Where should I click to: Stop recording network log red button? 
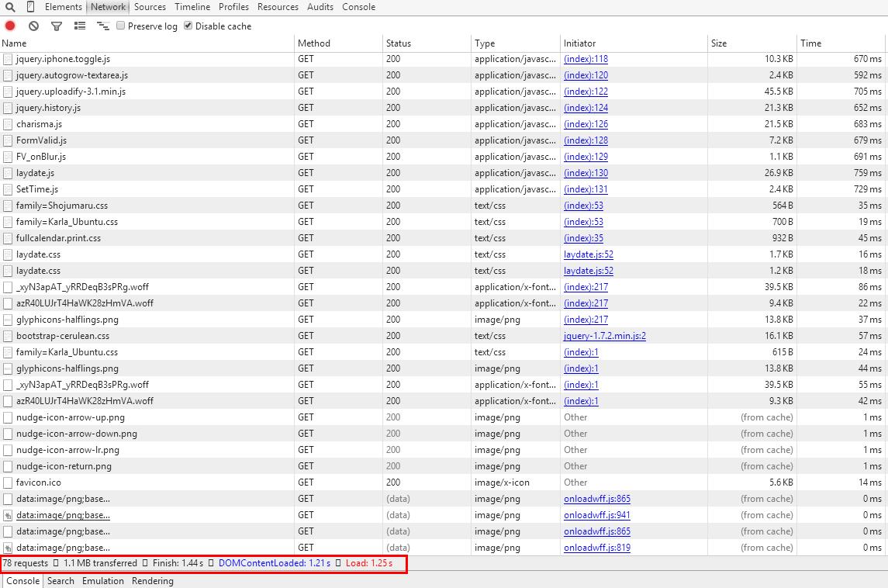tap(10, 26)
